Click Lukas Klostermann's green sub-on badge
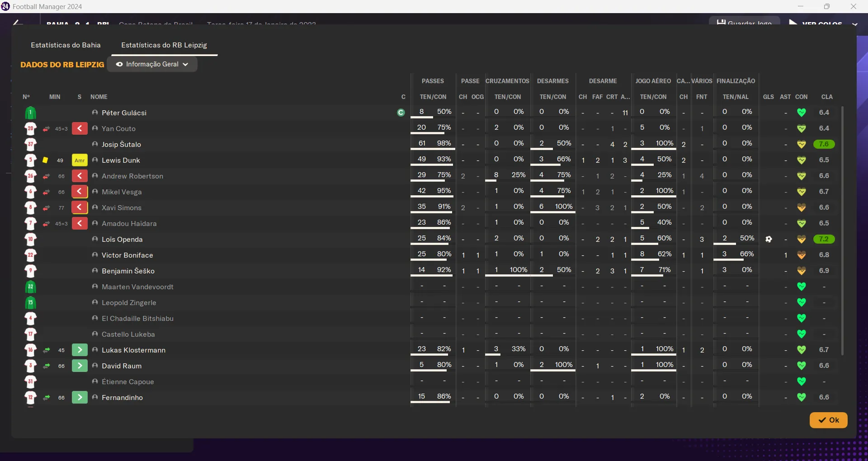The image size is (868, 461). (x=80, y=350)
